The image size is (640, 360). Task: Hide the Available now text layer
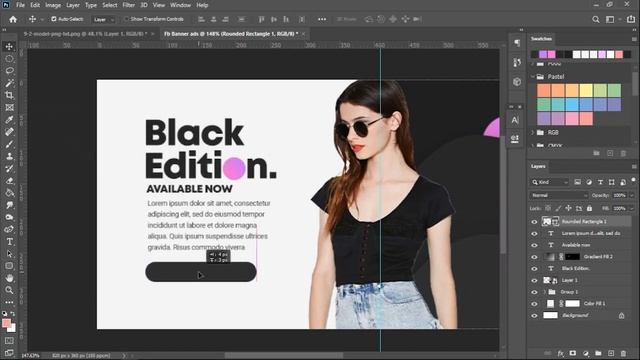534,245
